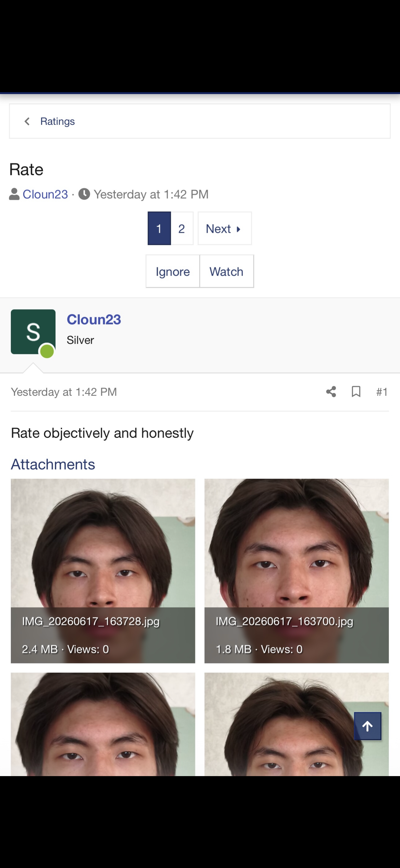Open the green S avatar of Cloun23
Screen dimensions: 400x868
(x=33, y=332)
